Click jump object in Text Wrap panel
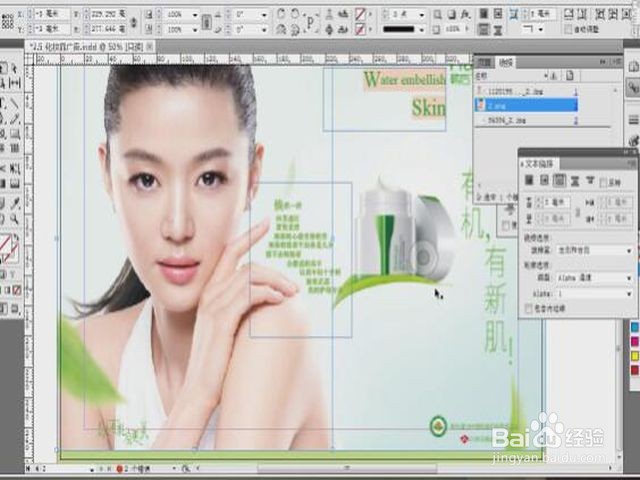The width and height of the screenshot is (640, 480). (x=575, y=180)
